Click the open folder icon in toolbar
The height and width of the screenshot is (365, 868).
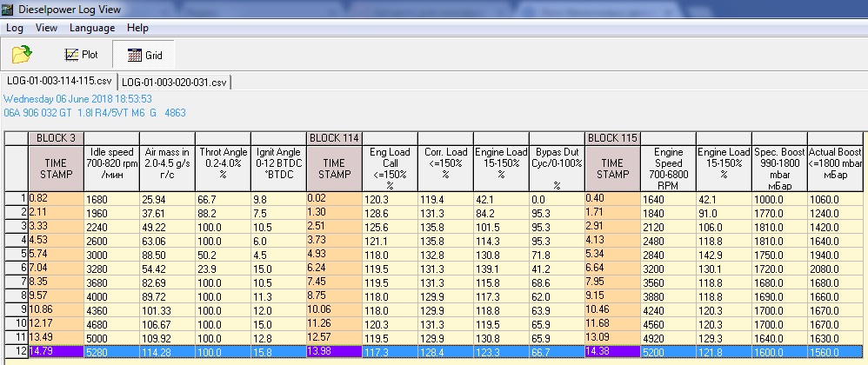22,55
